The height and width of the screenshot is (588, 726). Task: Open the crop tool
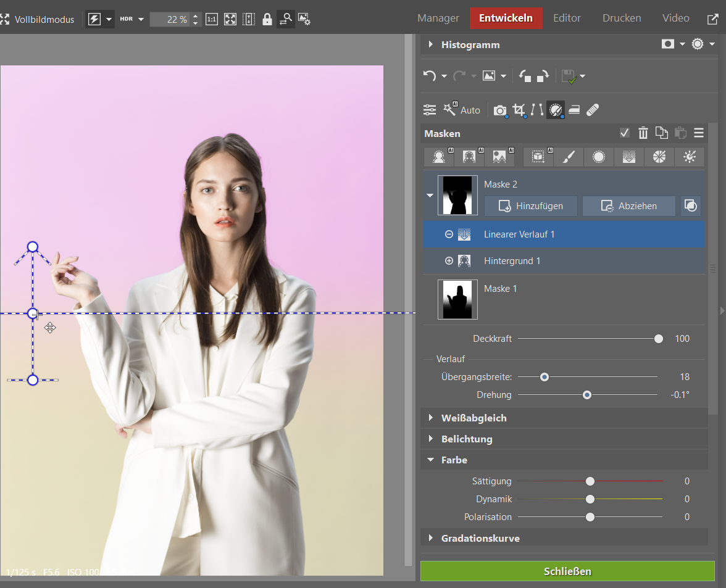[519, 110]
